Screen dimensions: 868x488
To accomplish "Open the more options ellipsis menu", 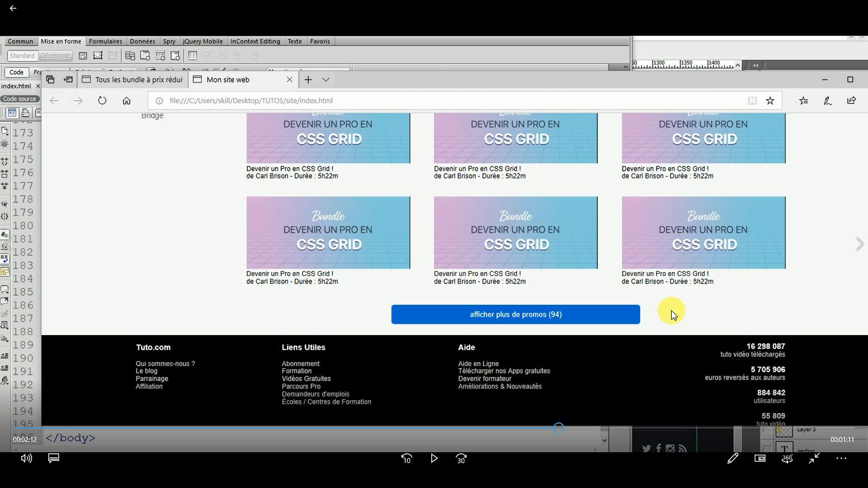I will [841, 458].
